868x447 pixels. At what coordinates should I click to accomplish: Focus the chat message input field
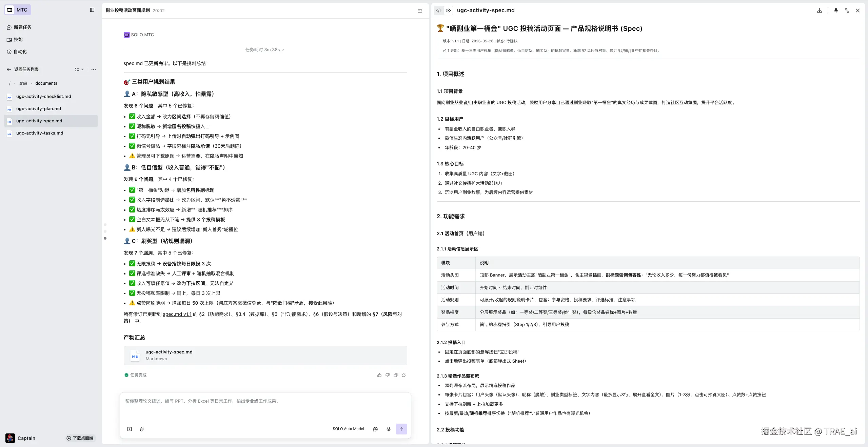click(265, 408)
